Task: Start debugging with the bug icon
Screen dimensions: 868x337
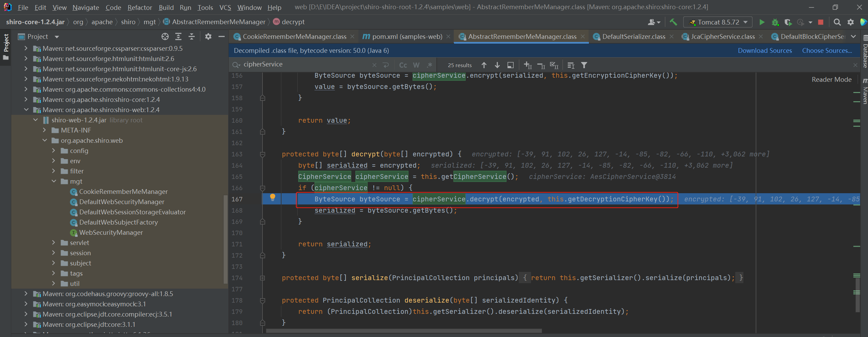Action: pyautogui.click(x=775, y=22)
